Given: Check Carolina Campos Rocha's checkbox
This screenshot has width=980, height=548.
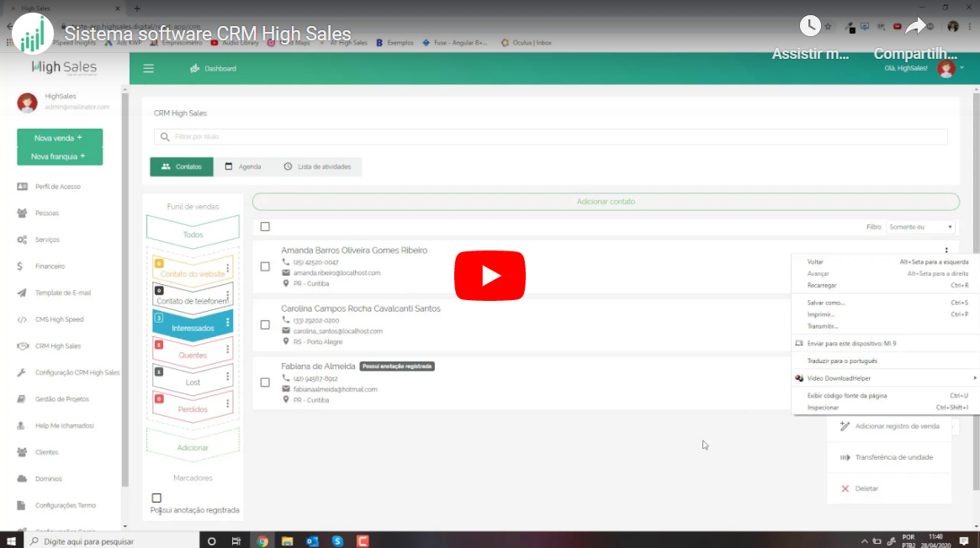Looking at the screenshot, I should pos(265,324).
